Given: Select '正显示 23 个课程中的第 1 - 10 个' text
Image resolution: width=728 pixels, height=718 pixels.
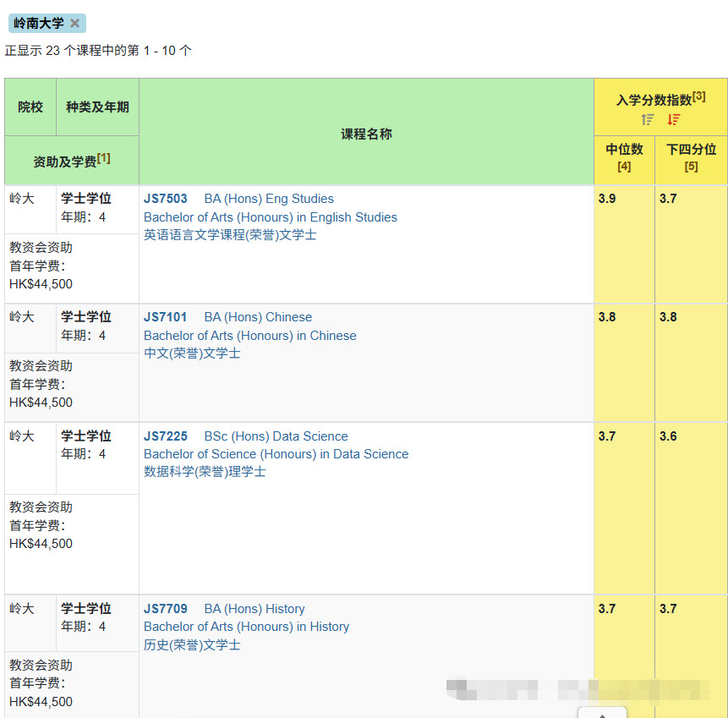Looking at the screenshot, I should (x=98, y=50).
